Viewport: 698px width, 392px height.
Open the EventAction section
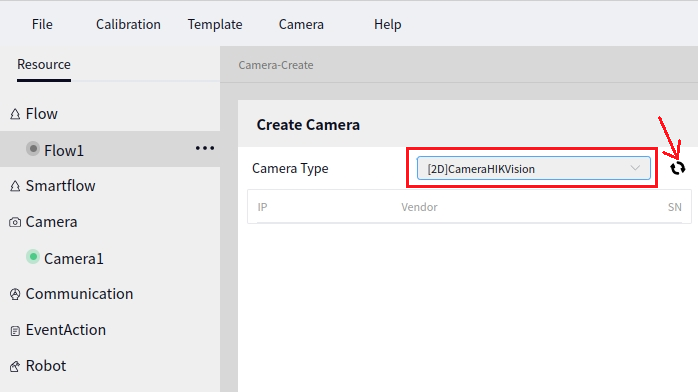coord(65,330)
